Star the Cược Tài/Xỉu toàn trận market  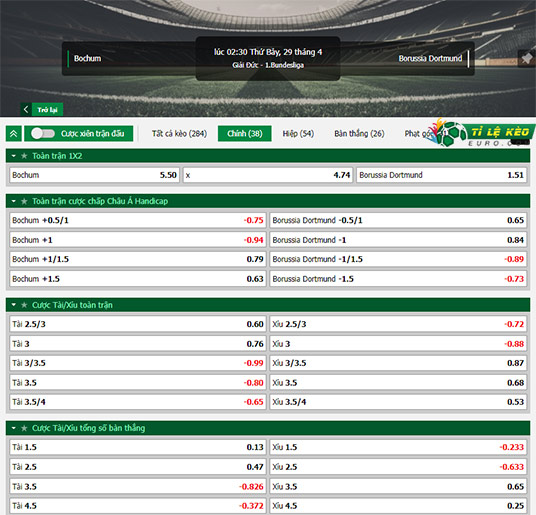pos(24,305)
